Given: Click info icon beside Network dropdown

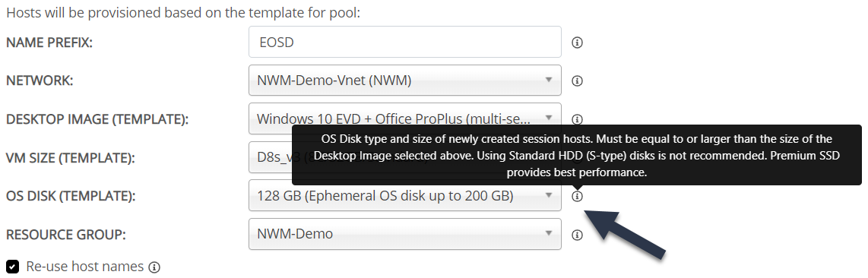Looking at the screenshot, I should click(x=577, y=81).
